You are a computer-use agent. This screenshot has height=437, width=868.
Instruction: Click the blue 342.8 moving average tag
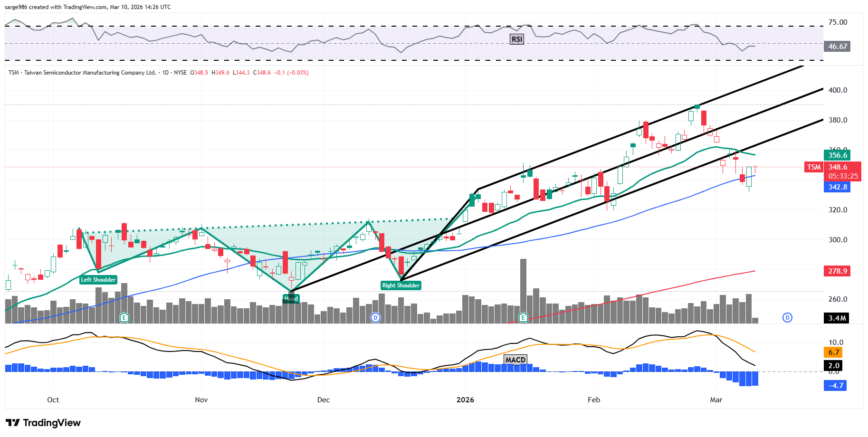pos(837,187)
